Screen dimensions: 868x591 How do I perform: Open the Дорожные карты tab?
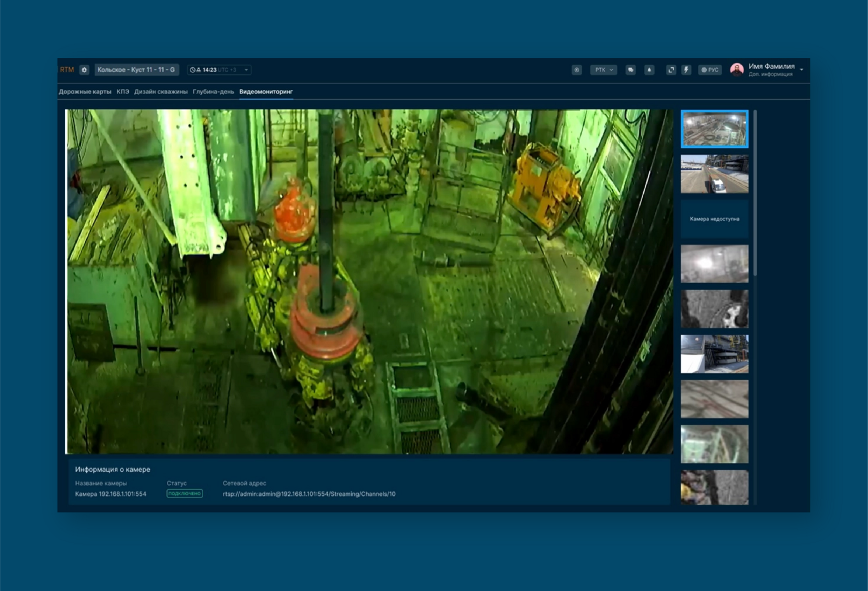(85, 92)
